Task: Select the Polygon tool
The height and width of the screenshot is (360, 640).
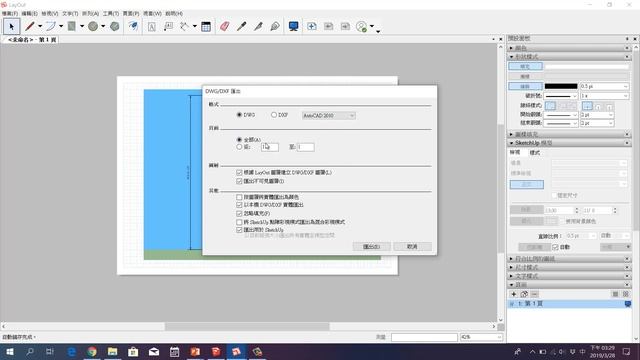Action: click(x=115, y=27)
